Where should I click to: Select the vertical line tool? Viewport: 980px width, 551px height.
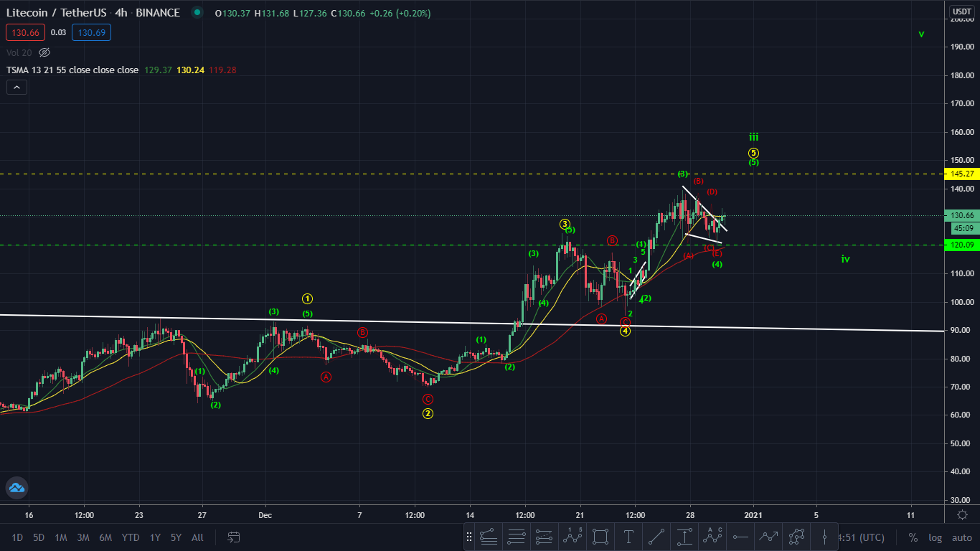coord(825,536)
